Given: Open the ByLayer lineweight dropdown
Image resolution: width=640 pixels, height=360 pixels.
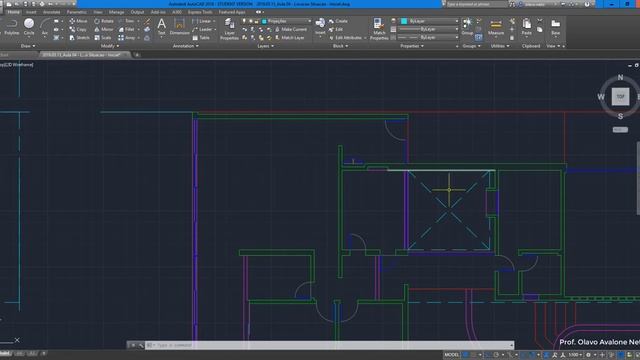Looking at the screenshot, I should (429, 29).
